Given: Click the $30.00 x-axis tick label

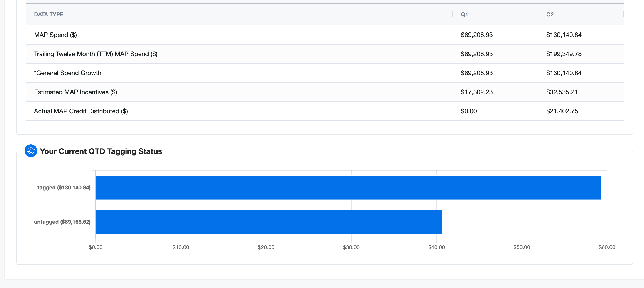Looking at the screenshot, I should [351, 247].
